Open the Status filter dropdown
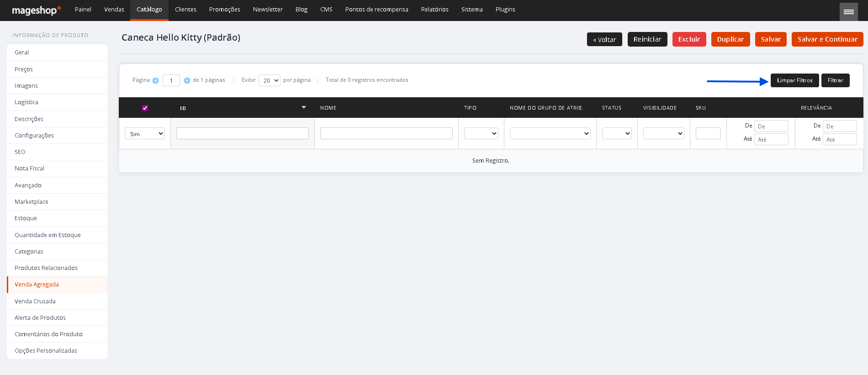Viewport: 868px width, 375px height. click(x=617, y=133)
